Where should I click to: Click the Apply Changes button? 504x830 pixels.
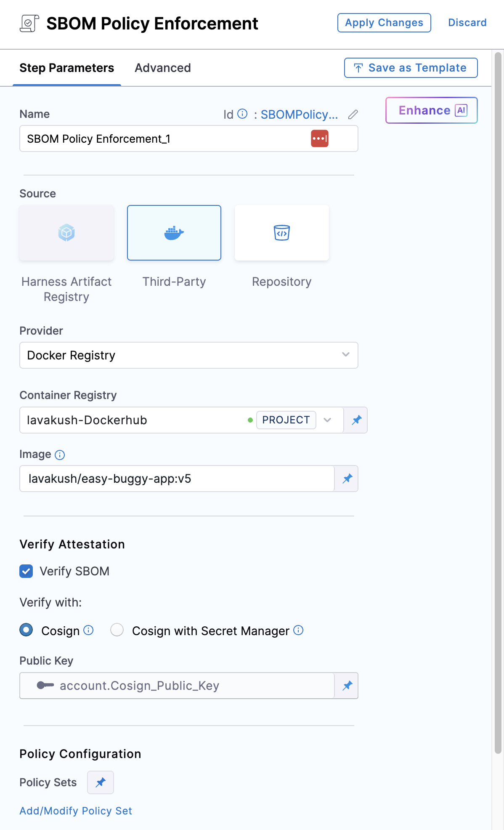pyautogui.click(x=384, y=23)
